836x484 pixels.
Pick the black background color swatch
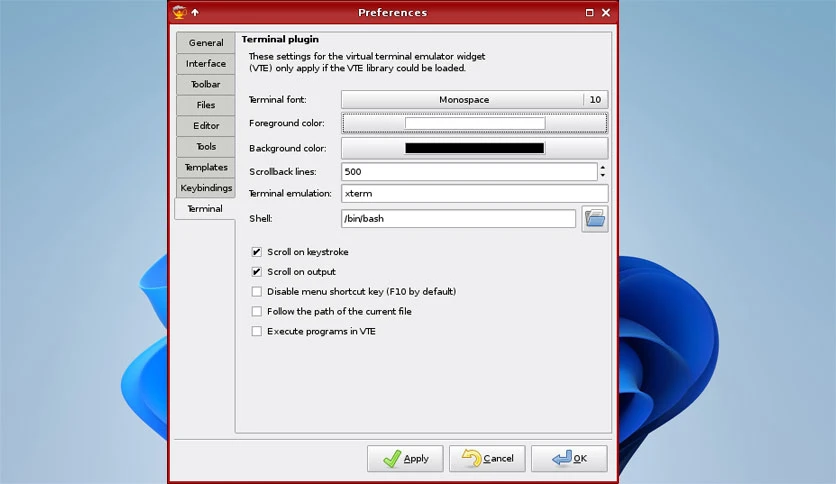(x=475, y=148)
